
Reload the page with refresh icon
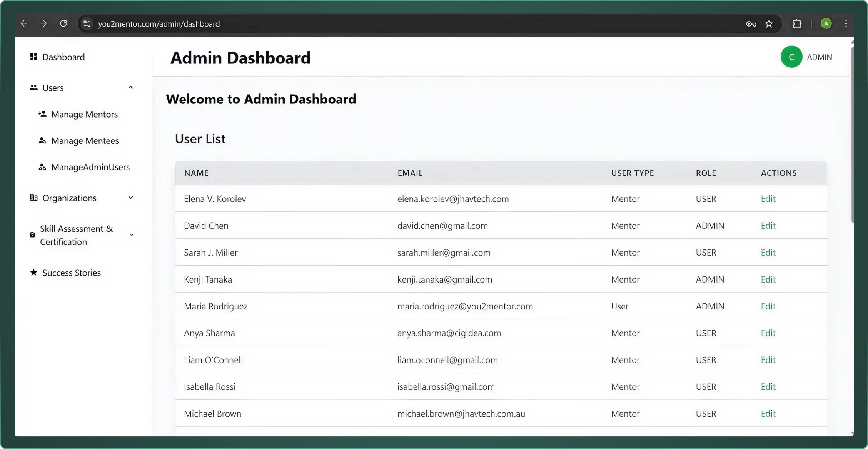pyautogui.click(x=63, y=24)
